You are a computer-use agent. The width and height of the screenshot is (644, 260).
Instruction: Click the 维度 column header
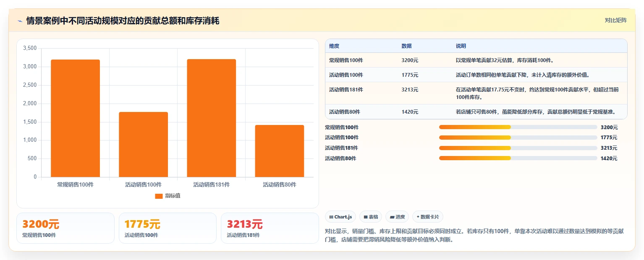pos(334,46)
